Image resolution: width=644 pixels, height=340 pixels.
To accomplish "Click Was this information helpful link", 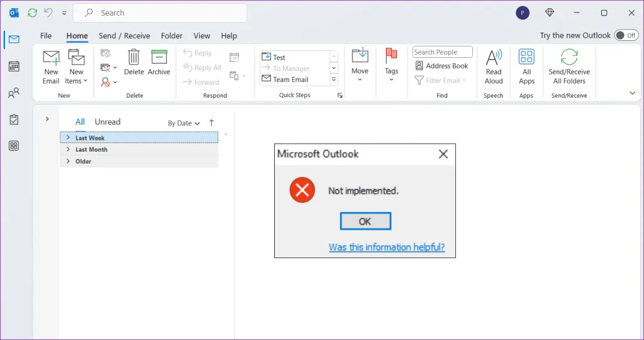I will (386, 247).
